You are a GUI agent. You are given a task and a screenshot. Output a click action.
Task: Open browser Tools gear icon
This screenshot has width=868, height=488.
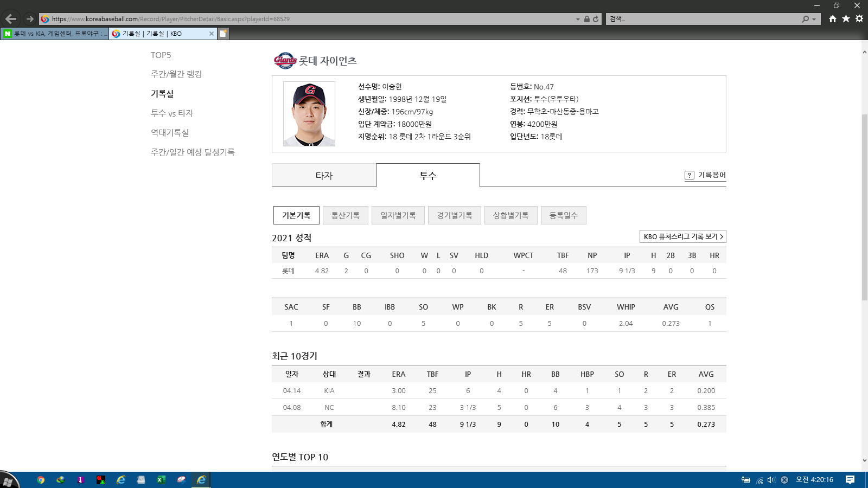pyautogui.click(x=859, y=19)
